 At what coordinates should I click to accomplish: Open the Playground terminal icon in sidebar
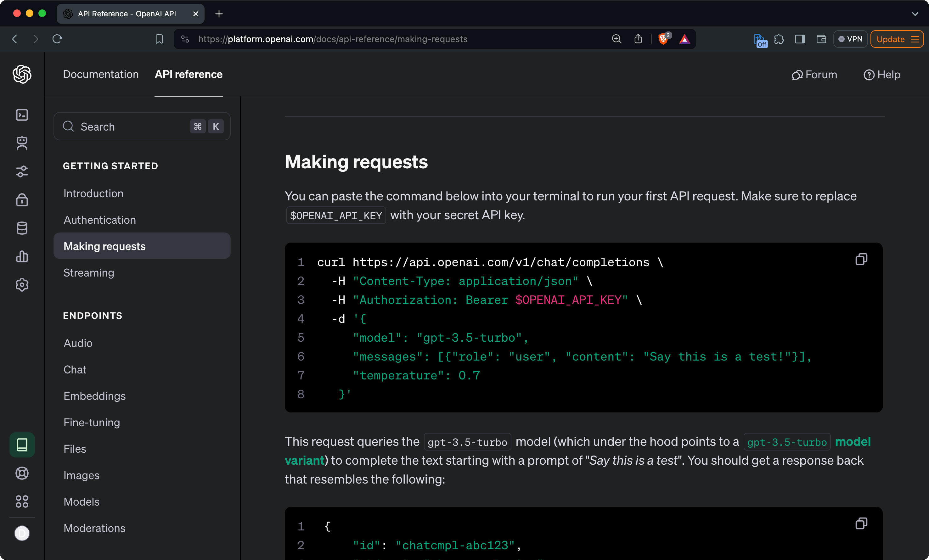22,115
